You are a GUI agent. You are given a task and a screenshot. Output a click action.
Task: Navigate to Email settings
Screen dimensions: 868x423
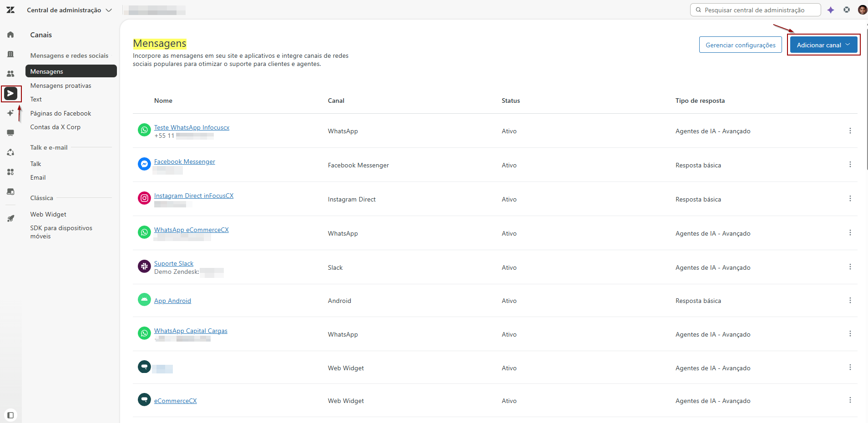pyautogui.click(x=38, y=177)
